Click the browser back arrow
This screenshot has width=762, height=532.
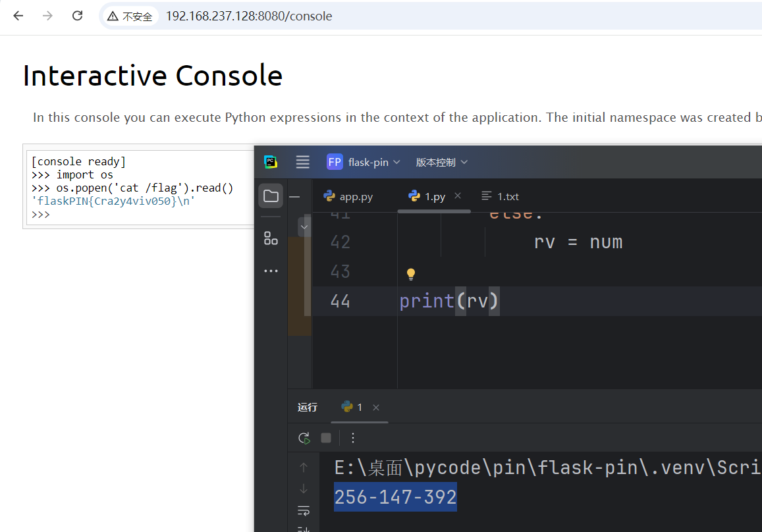(x=18, y=16)
